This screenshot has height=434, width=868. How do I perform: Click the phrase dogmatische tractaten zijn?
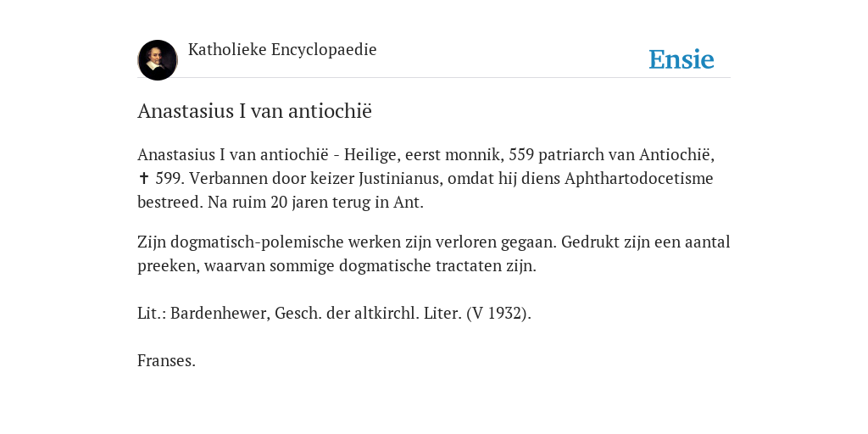[x=438, y=266]
